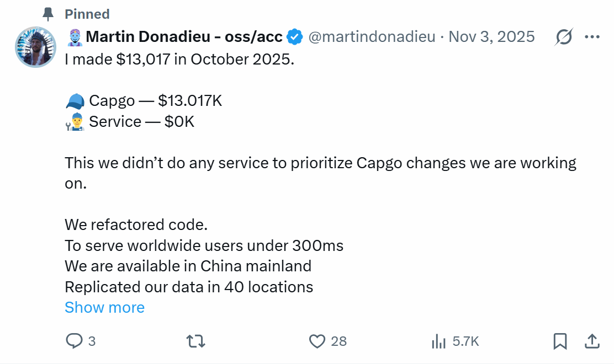Click the pin icon next to Pinned
Screen dimensions: 614x364
47,14
